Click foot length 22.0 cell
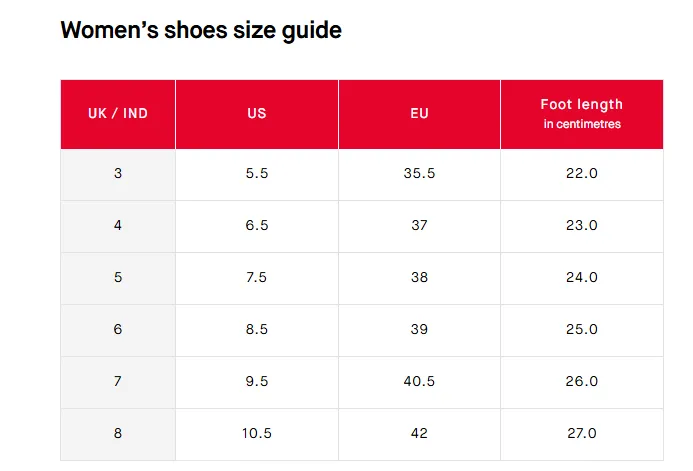693x471 pixels. coord(582,175)
